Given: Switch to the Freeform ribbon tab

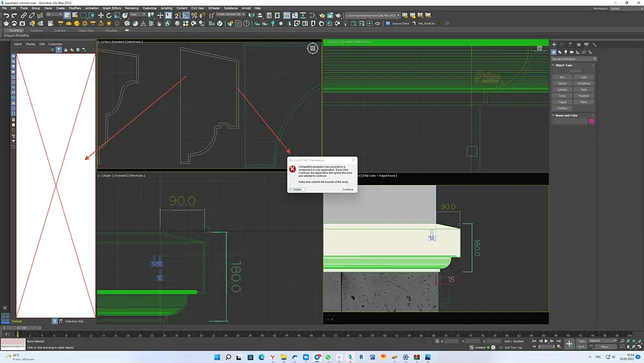Looking at the screenshot, I should click(37, 31).
